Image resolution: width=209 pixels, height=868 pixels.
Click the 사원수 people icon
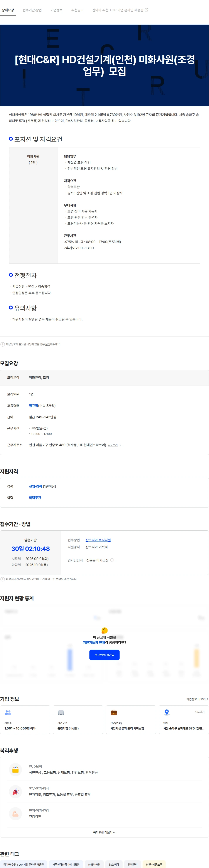coord(8,712)
